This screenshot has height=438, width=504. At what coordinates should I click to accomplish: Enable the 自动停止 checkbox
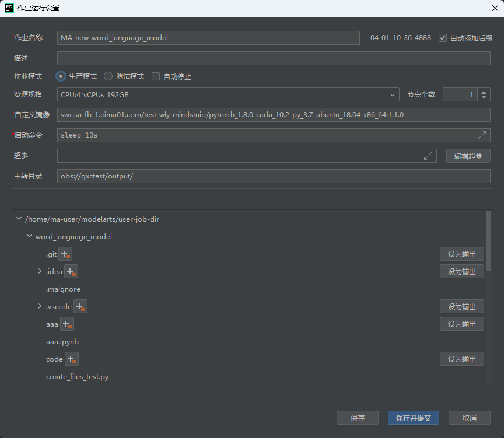(156, 76)
